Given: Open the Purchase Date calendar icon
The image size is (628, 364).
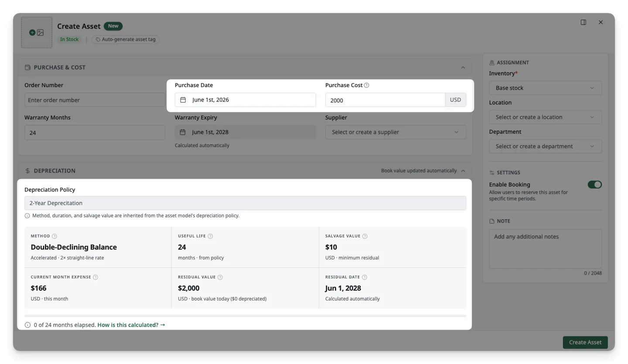Looking at the screenshot, I should pos(183,100).
